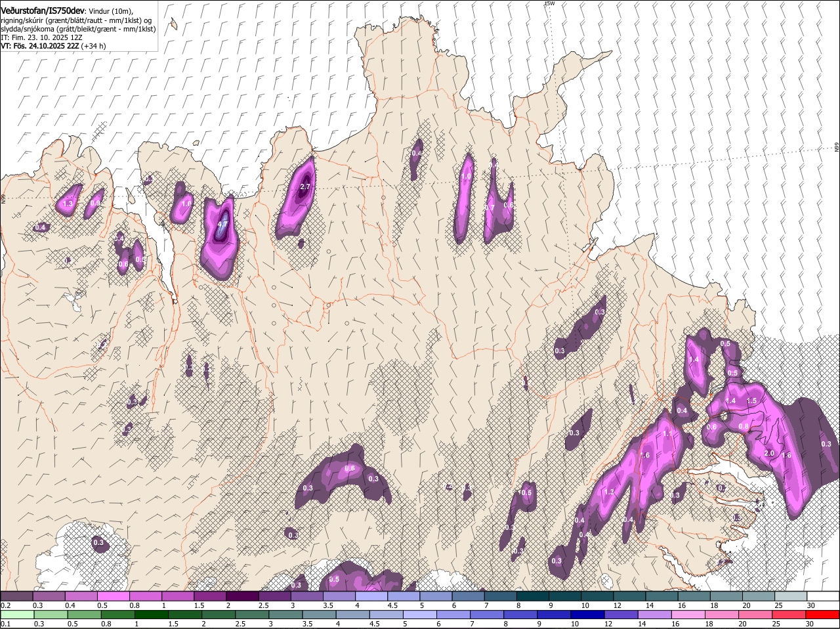Click the 'VT: Fös. 24.10.2025 22Z' valid time
The height and width of the screenshot is (629, 840).
tap(39, 46)
